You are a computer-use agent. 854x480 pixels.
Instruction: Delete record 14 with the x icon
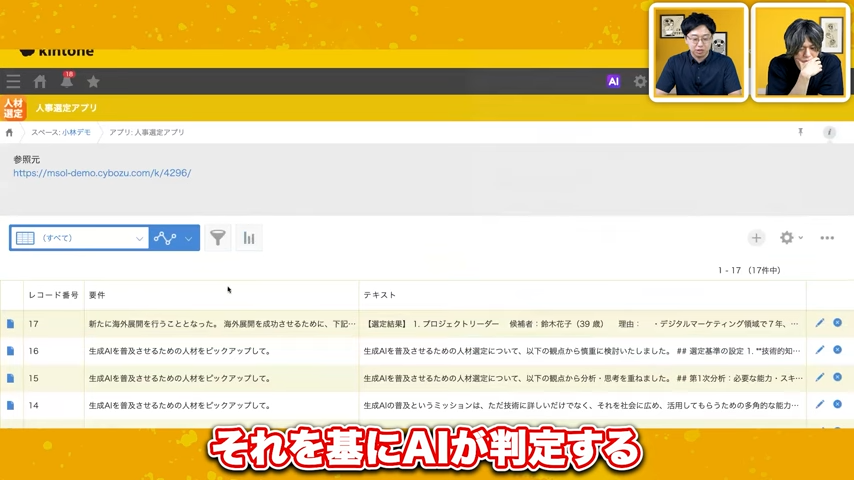pyautogui.click(x=838, y=404)
